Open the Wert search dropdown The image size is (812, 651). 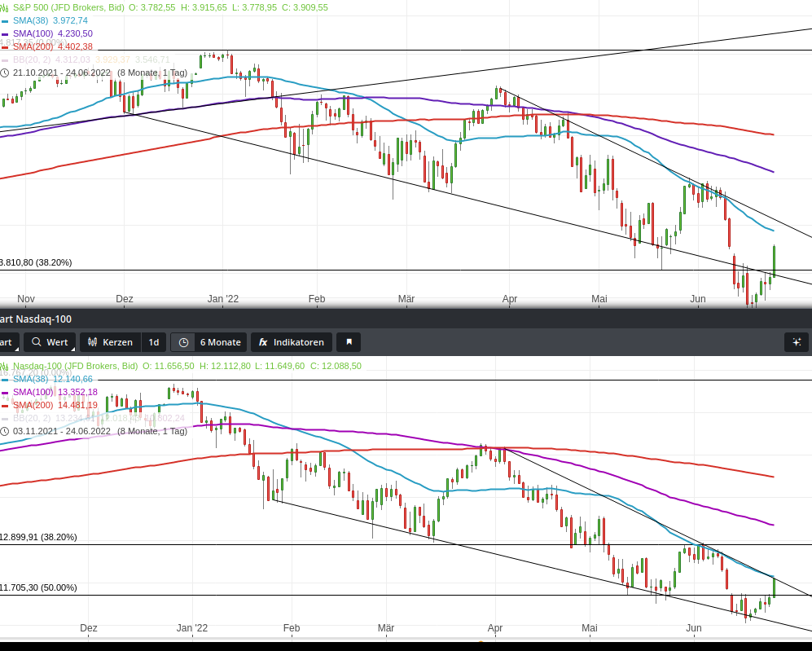click(x=50, y=342)
